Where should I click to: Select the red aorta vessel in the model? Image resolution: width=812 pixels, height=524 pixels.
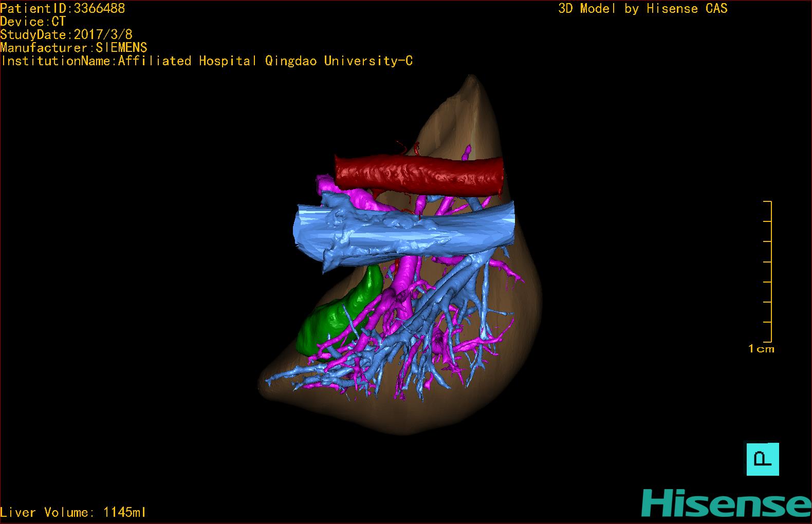coord(419,175)
